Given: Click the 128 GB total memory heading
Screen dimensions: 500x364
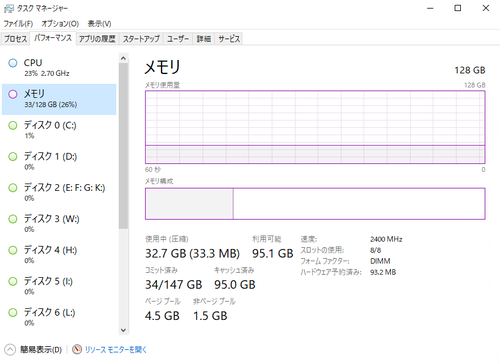Looking at the screenshot, I should [470, 70].
